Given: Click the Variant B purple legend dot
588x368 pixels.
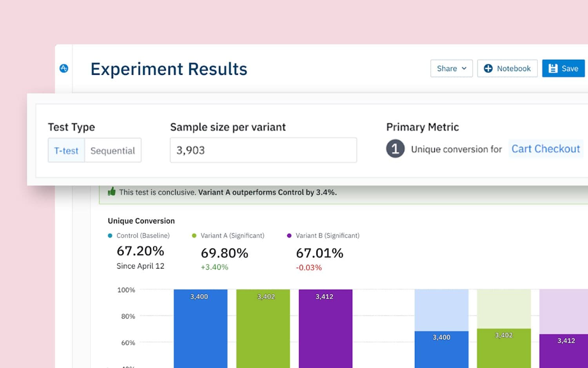Looking at the screenshot, I should (x=289, y=235).
